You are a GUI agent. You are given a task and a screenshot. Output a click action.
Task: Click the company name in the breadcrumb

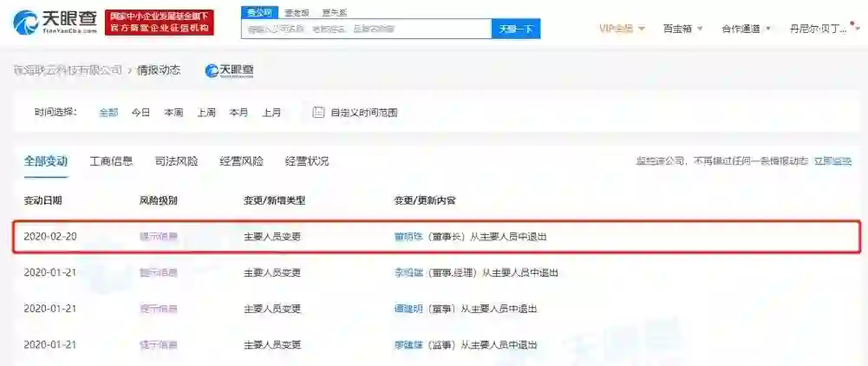[68, 70]
